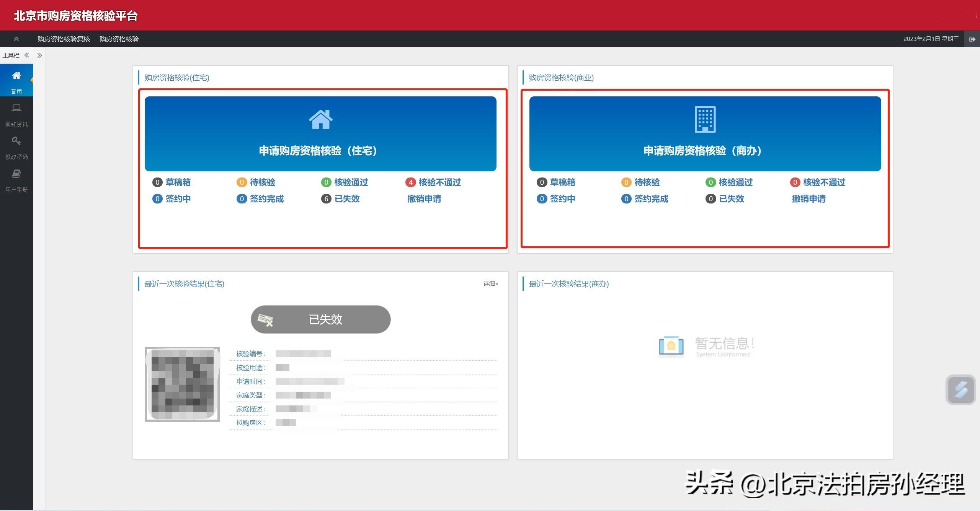The width and height of the screenshot is (980, 511).
Task: Open 通知资讯 in the sidebar
Action: coord(16,115)
